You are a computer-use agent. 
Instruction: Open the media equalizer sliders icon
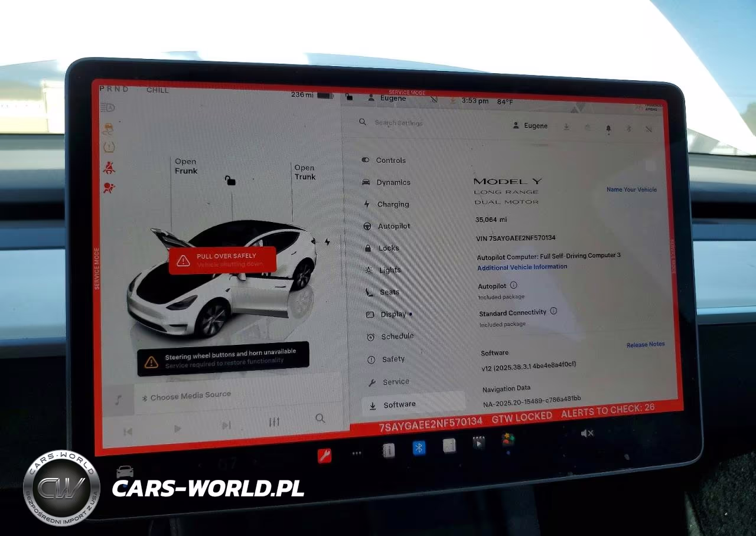click(274, 421)
